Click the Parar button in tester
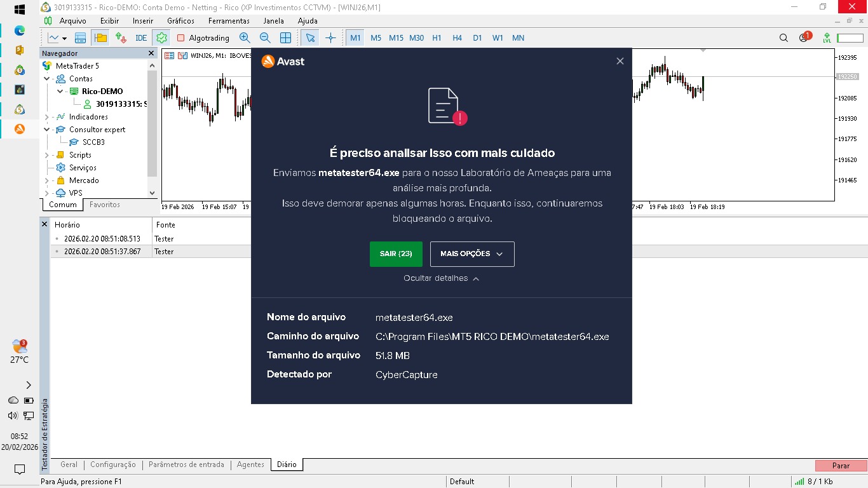 point(841,466)
